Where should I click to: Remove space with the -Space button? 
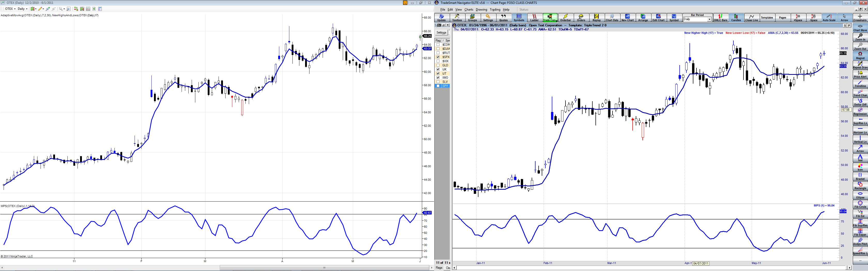click(x=813, y=18)
